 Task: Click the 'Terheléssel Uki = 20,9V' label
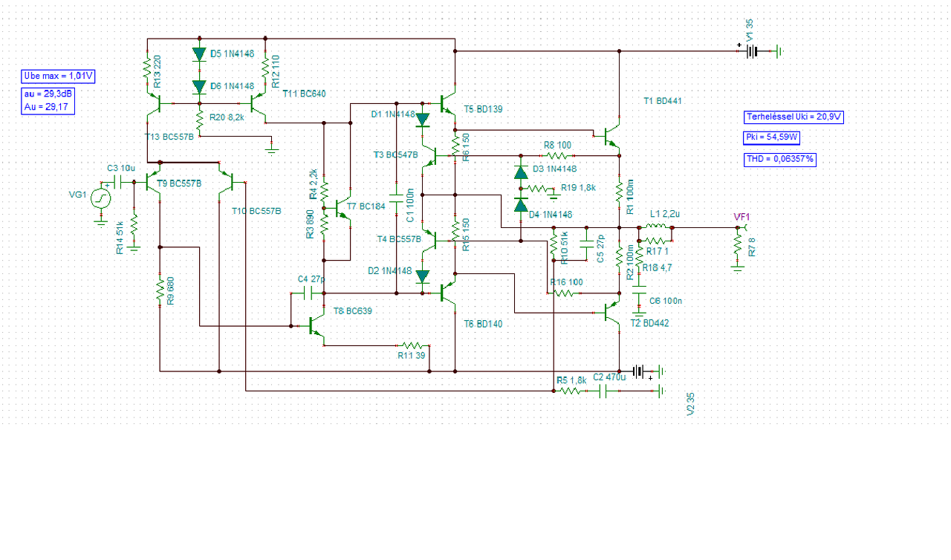pyautogui.click(x=794, y=117)
